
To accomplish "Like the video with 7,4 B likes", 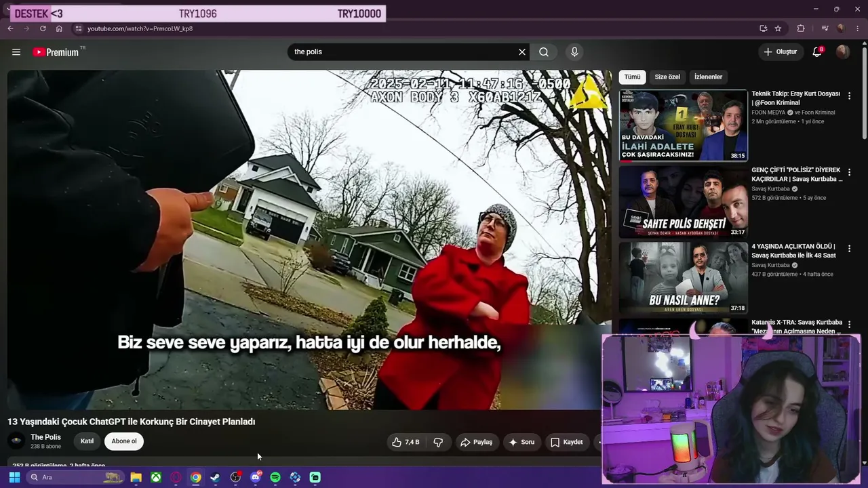I will tap(406, 443).
